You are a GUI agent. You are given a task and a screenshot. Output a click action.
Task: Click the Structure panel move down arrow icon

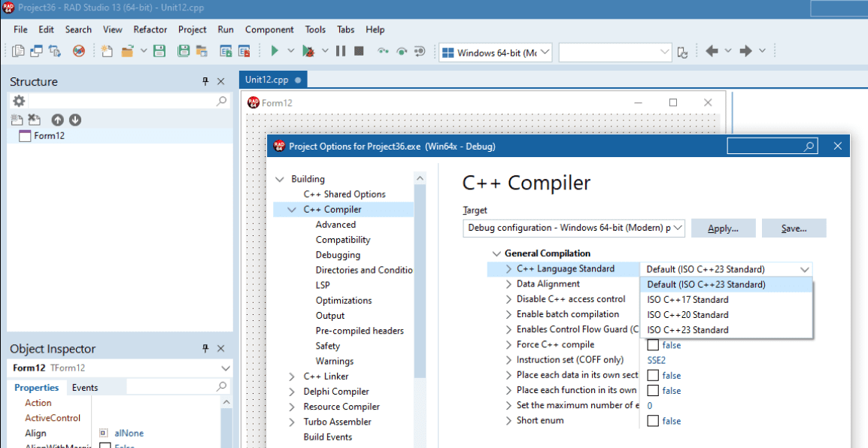click(74, 120)
